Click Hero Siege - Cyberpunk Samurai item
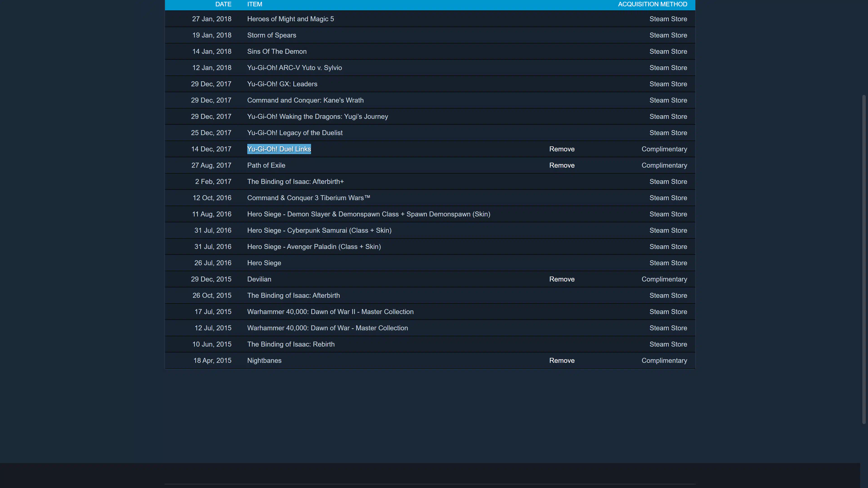This screenshot has width=868, height=488. (x=319, y=230)
